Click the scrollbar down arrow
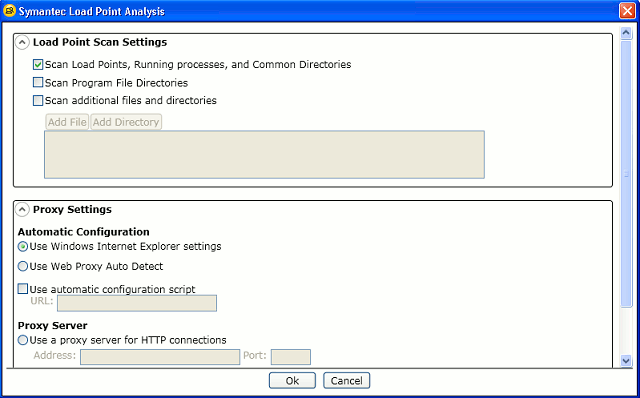This screenshot has height=398, width=640. pyautogui.click(x=626, y=360)
